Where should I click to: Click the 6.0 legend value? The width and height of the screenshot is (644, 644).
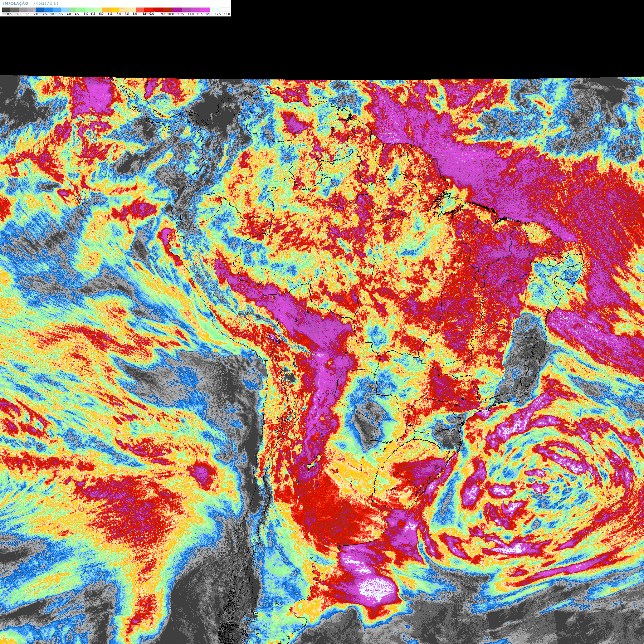[x=101, y=14]
